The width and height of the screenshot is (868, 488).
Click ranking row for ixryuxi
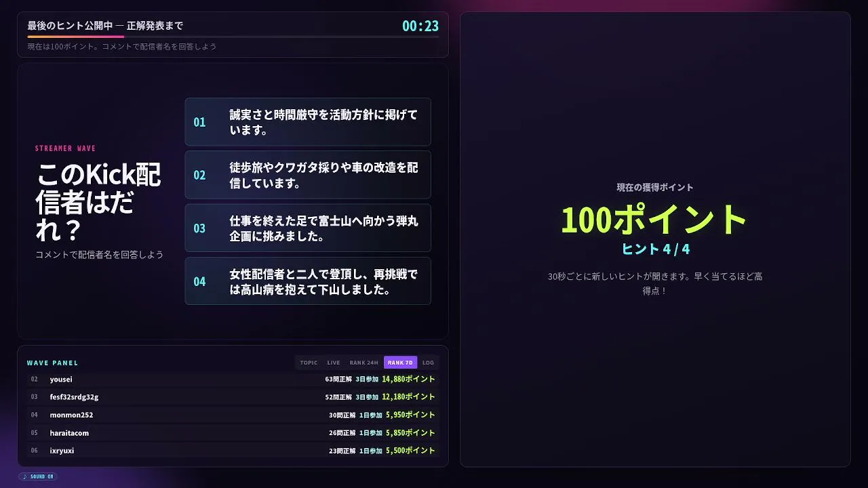tap(233, 450)
